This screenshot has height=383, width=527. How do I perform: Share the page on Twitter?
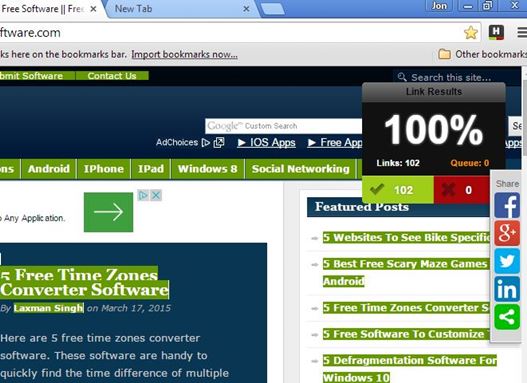click(507, 261)
